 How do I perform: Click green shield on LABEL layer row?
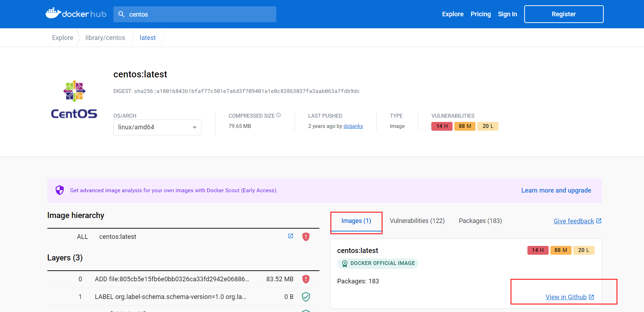(x=306, y=297)
